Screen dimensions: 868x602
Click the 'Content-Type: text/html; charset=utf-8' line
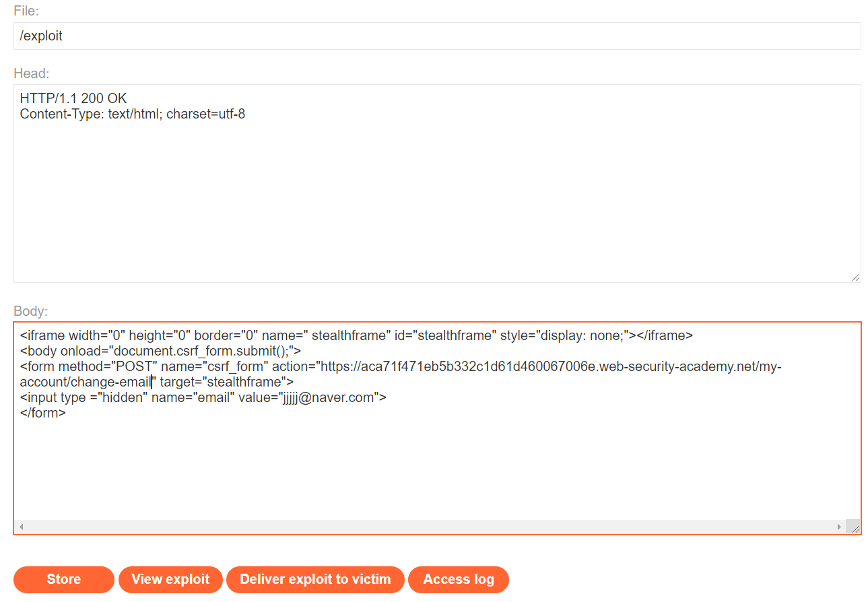tap(133, 114)
